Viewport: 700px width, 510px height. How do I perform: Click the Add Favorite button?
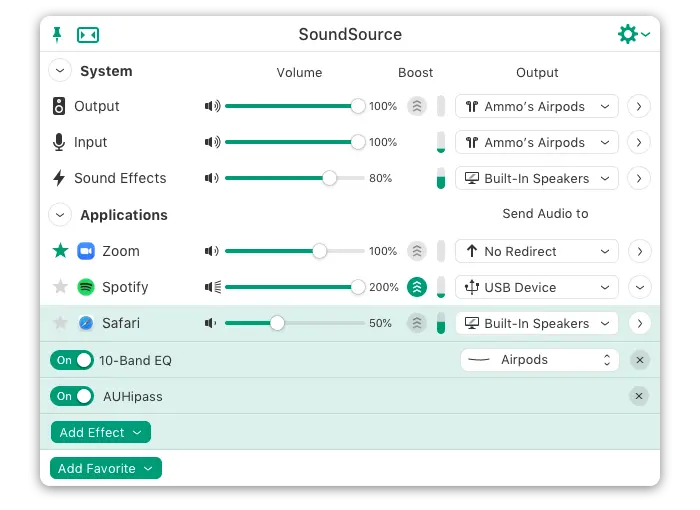click(106, 468)
